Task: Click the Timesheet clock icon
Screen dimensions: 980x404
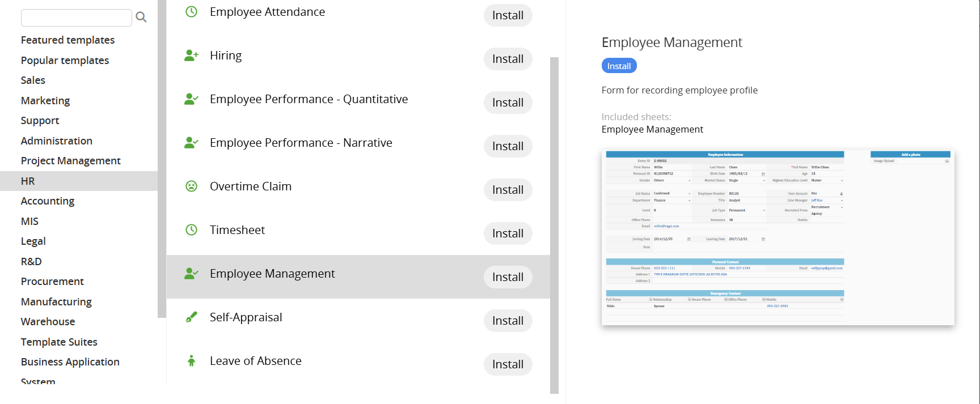Action: 192,230
